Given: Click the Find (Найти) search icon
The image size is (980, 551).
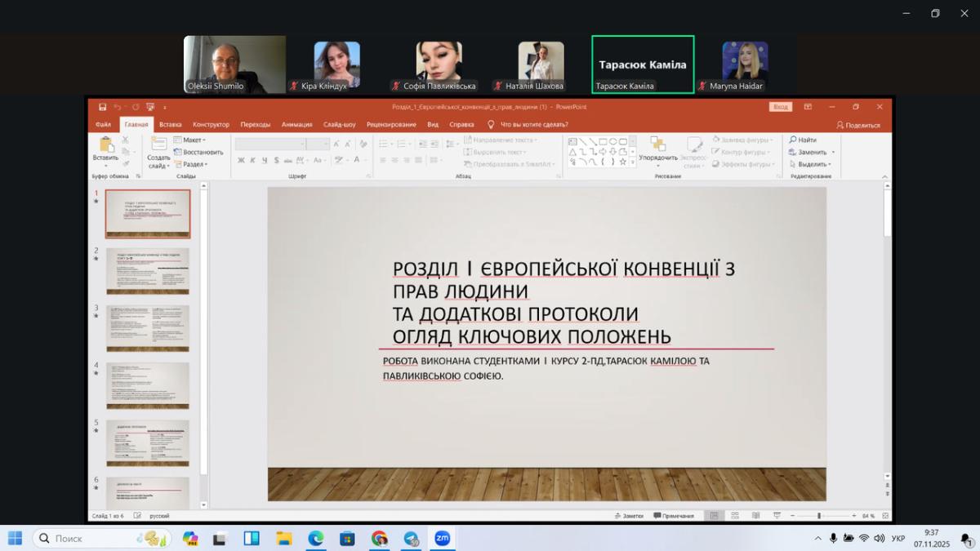Looking at the screenshot, I should (x=793, y=140).
